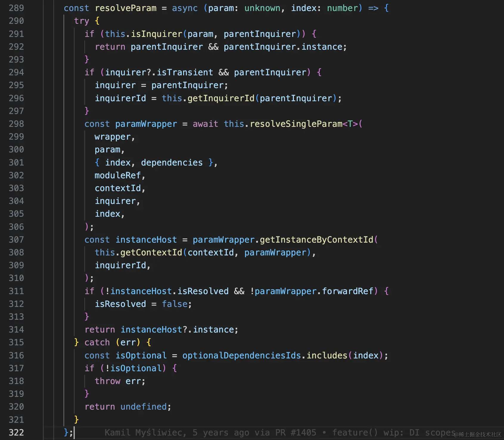This screenshot has width=504, height=440.
Task: Click line number 319 in the gutter
Action: click(x=16, y=394)
